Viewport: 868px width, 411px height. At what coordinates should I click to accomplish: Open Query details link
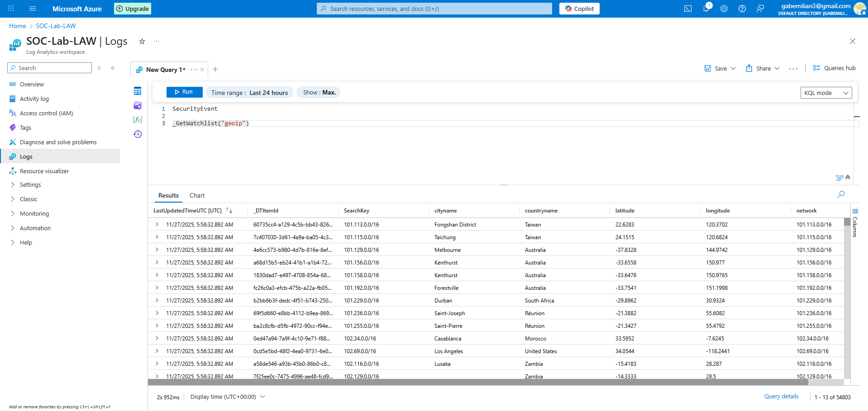781,397
